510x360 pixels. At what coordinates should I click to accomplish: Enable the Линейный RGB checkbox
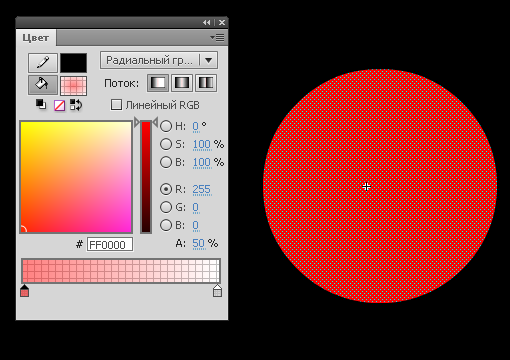coord(116,105)
